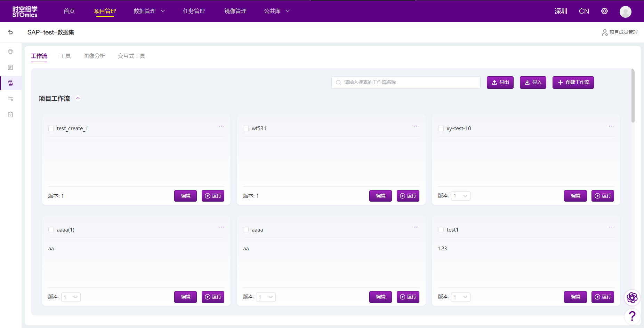Run the test1 workflow
The height and width of the screenshot is (328, 644).
point(602,297)
